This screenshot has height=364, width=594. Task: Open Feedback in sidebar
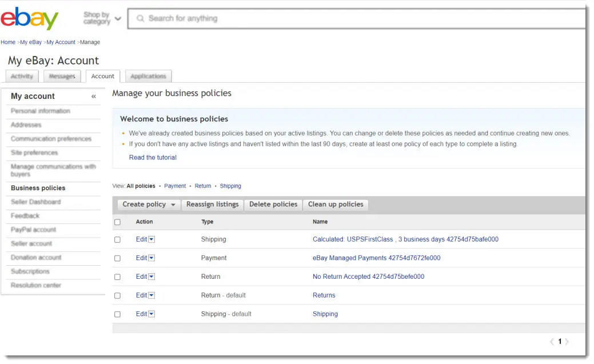click(x=25, y=216)
